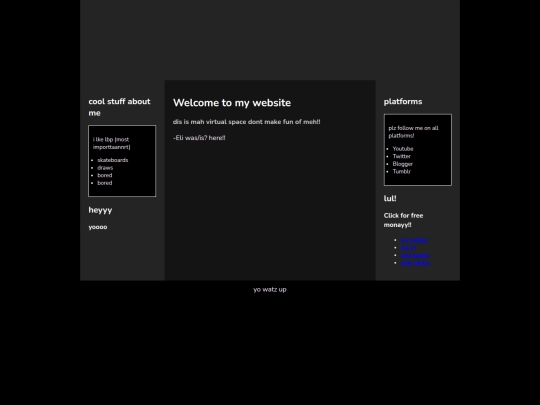
Task: Click the "-Eli was/is? here!!" line
Action: (x=199, y=138)
